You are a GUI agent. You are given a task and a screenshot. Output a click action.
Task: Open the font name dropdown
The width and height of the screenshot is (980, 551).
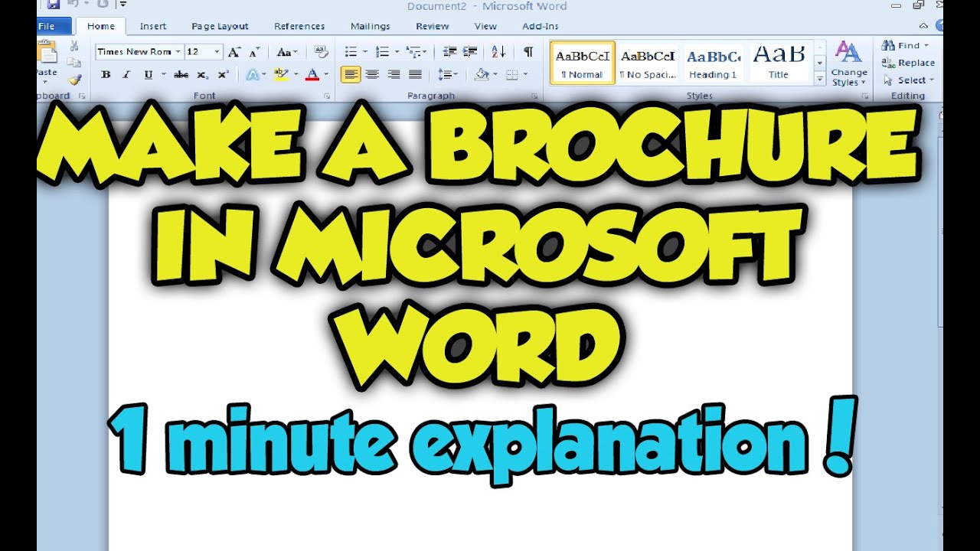pyautogui.click(x=178, y=52)
